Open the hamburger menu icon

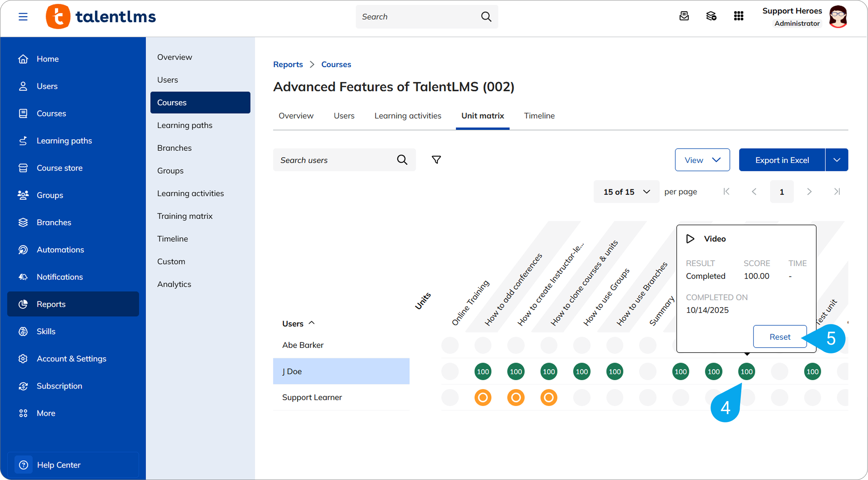point(23,17)
